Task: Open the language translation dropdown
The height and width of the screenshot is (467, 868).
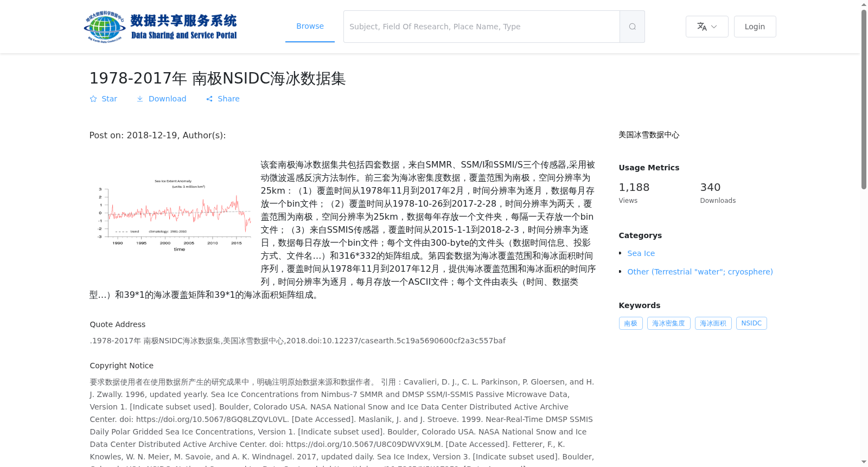Action: [x=707, y=27]
